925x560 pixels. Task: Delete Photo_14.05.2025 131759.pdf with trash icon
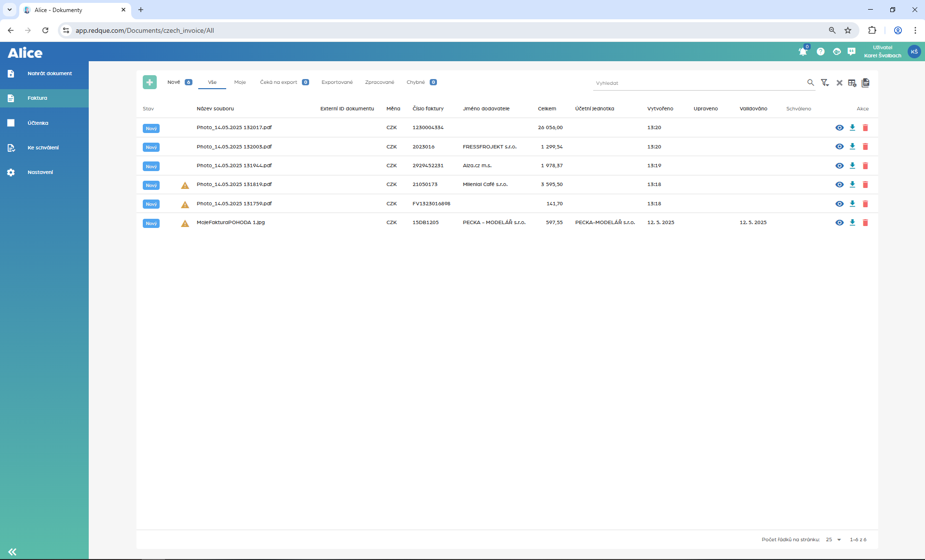pyautogui.click(x=866, y=204)
